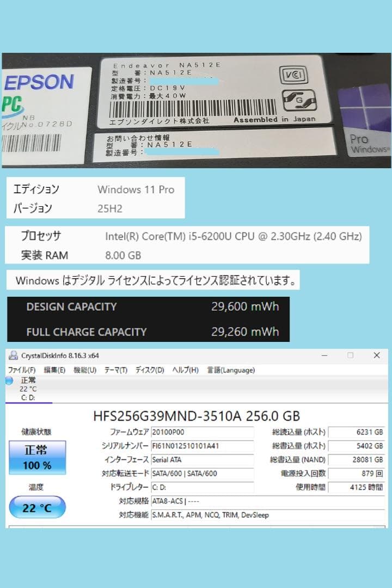Click the DESIGN CAPACITY 29,600 mWh value
392x588 pixels.
pyautogui.click(x=245, y=307)
